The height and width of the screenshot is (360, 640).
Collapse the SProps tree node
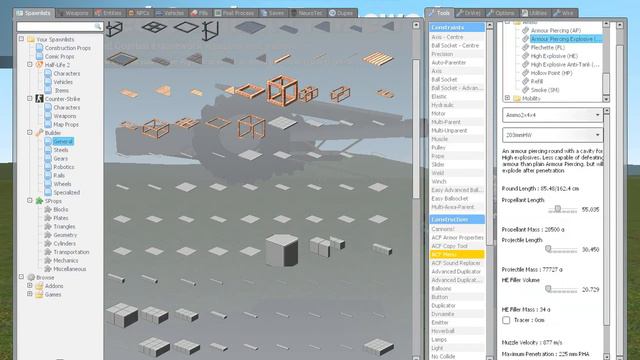[30, 200]
